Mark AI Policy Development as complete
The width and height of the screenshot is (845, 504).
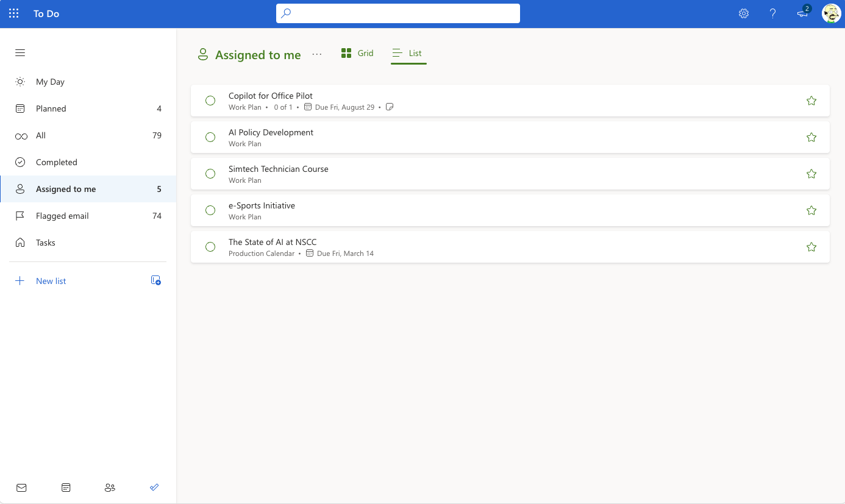click(210, 137)
